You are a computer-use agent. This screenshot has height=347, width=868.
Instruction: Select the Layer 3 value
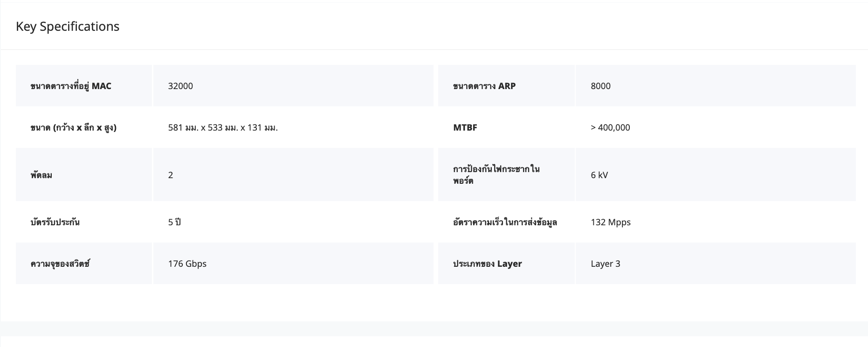(606, 264)
